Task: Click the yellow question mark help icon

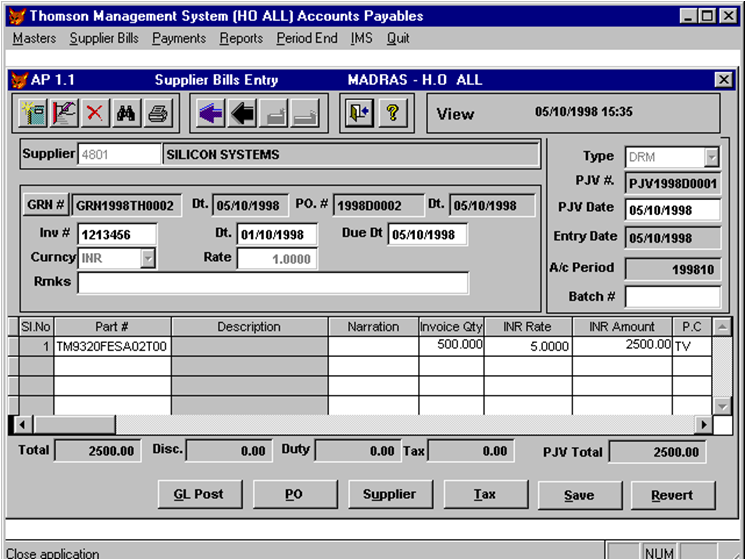Action: click(393, 114)
